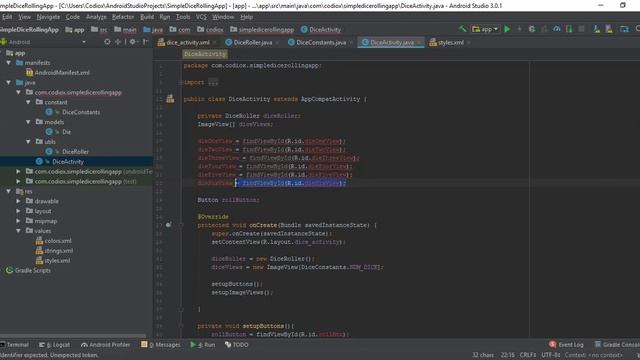Collapse the res folder

coord(9,191)
